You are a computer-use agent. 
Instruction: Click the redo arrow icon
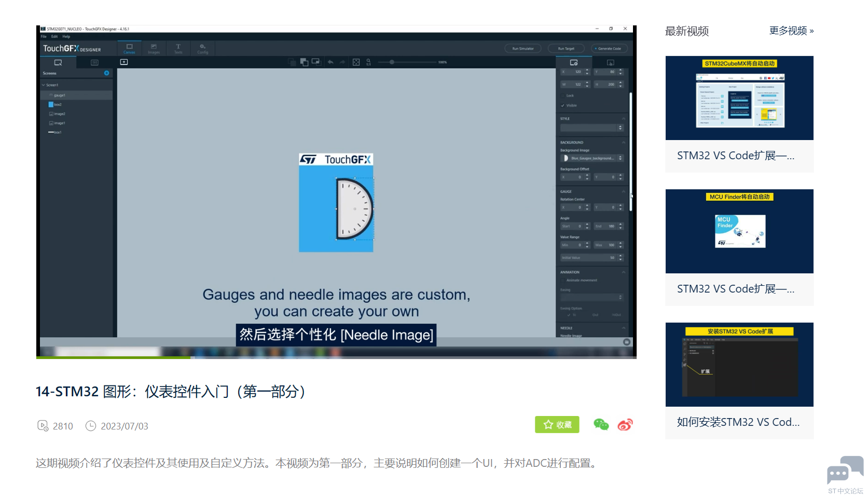click(342, 62)
